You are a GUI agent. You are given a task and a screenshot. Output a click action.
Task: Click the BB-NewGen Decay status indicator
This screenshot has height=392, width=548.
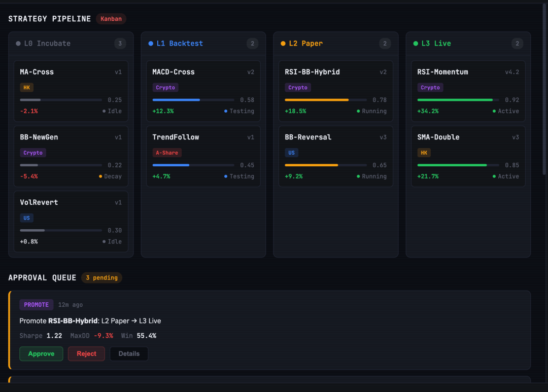(x=110, y=176)
